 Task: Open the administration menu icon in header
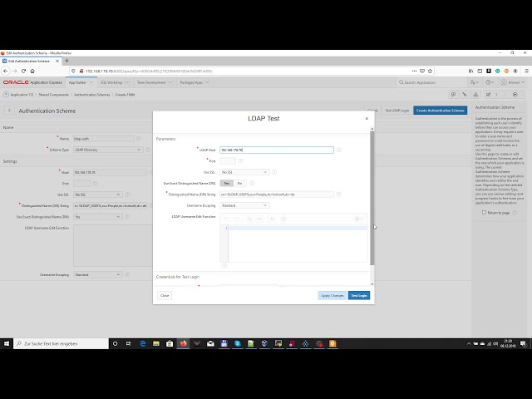coord(474,82)
